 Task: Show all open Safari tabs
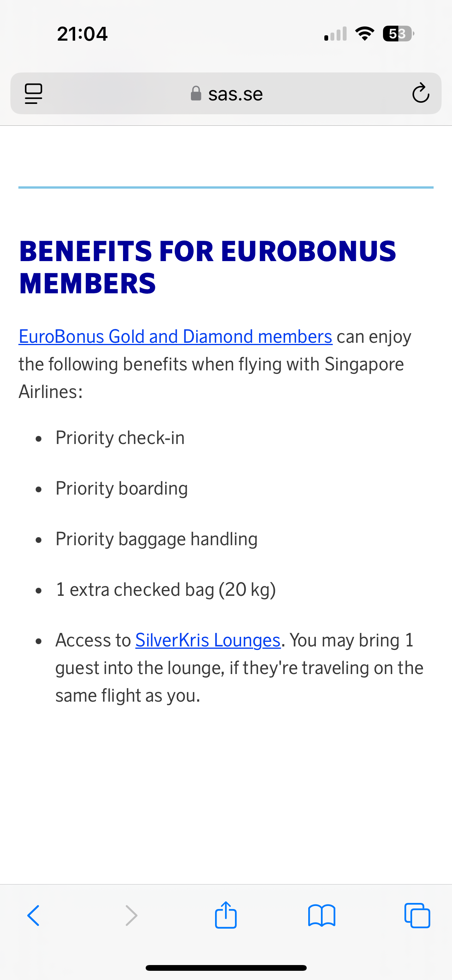coord(417,916)
